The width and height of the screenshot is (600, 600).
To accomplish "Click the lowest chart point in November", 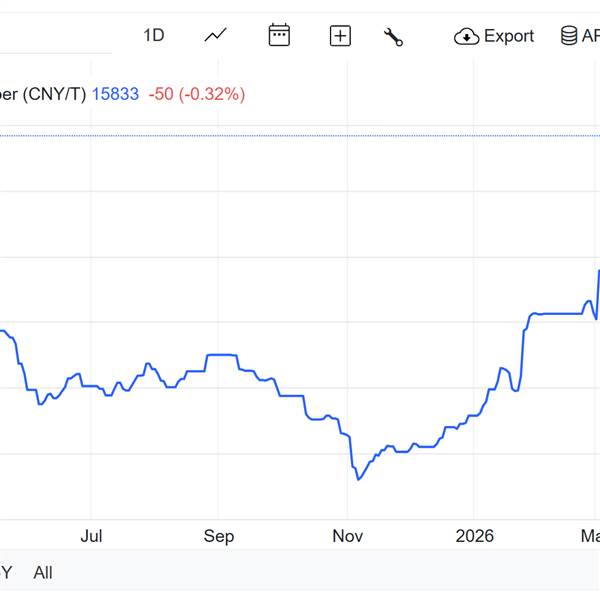I will (358, 479).
